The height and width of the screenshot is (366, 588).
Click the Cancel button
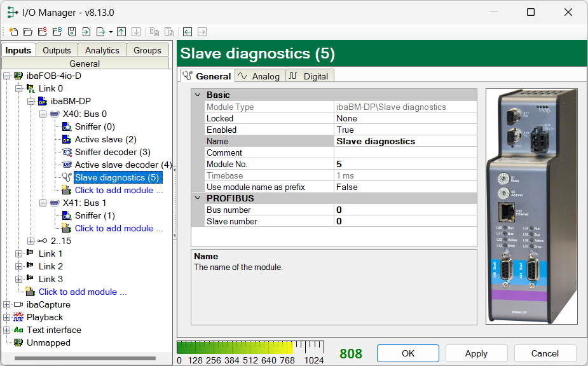(x=545, y=353)
